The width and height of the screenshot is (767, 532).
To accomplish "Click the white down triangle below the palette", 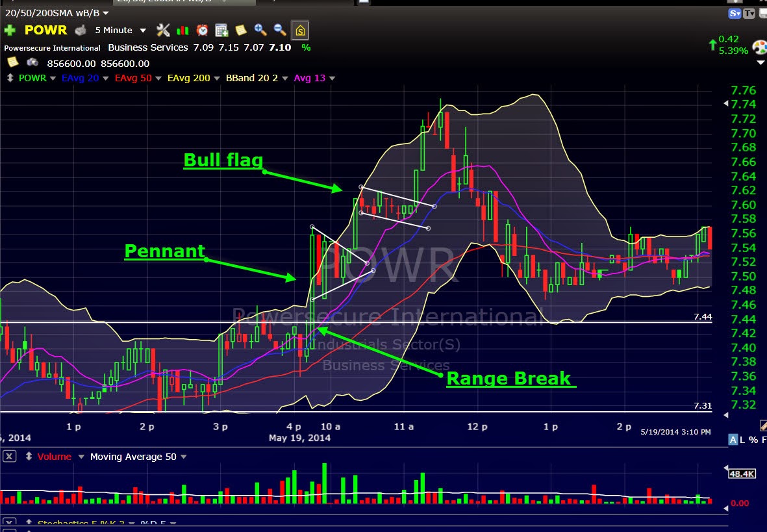I will 760,62.
